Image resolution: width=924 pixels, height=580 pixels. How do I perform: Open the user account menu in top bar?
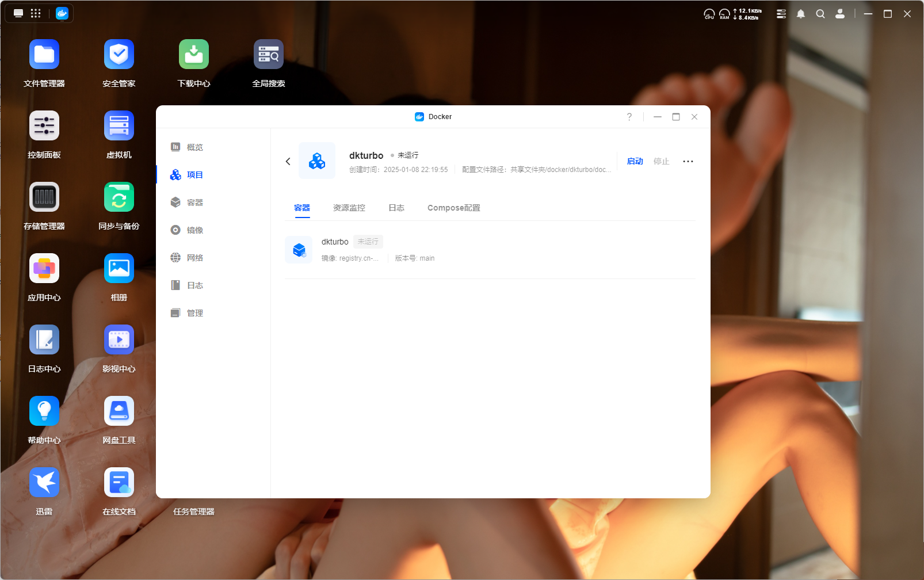840,14
